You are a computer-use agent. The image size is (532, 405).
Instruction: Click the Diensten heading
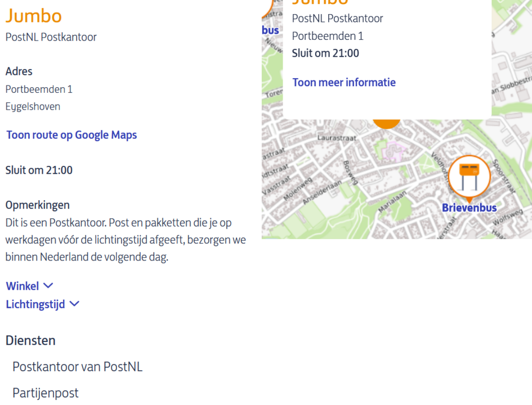[30, 340]
